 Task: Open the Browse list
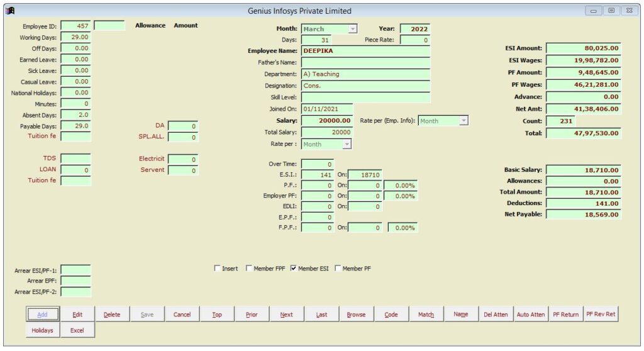click(356, 315)
